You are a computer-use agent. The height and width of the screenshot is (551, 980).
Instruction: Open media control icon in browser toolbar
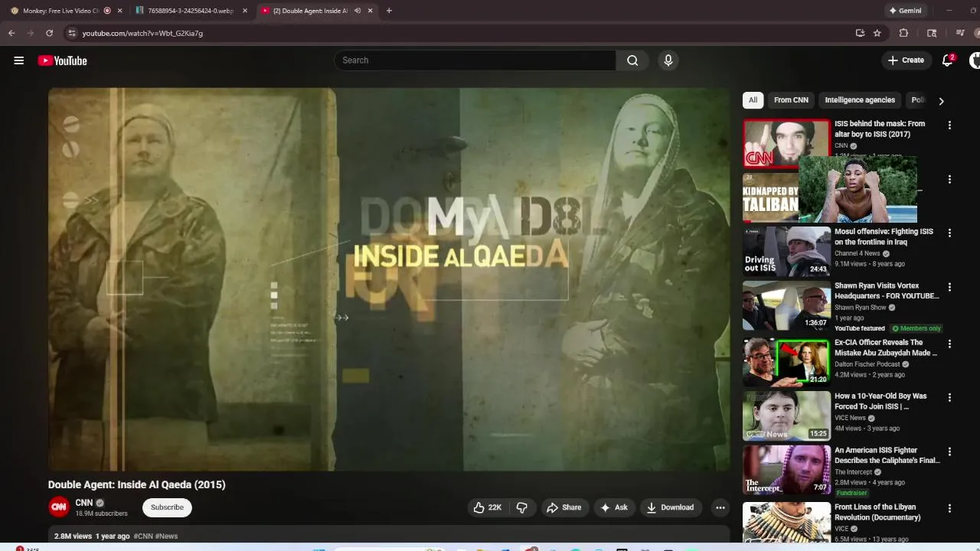[x=960, y=33]
